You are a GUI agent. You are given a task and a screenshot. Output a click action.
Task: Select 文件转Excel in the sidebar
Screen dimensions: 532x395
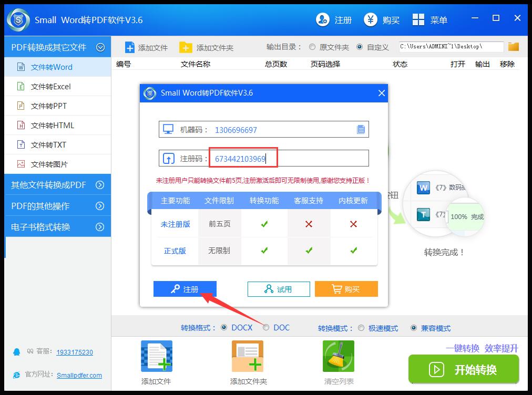[50, 87]
